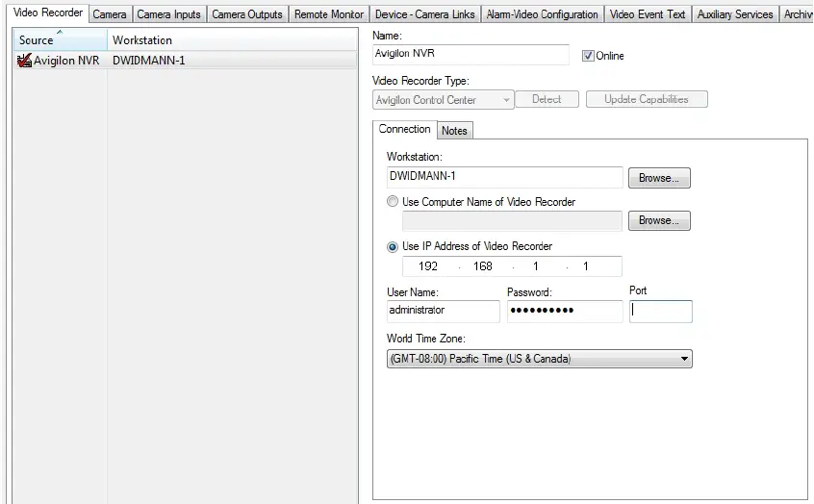Go to the Remote Monitor tab

coord(329,14)
